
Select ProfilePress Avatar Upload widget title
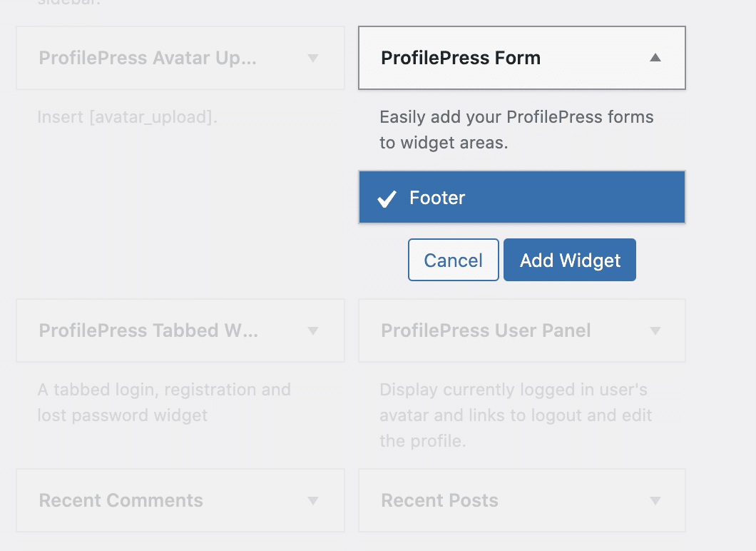tap(148, 58)
